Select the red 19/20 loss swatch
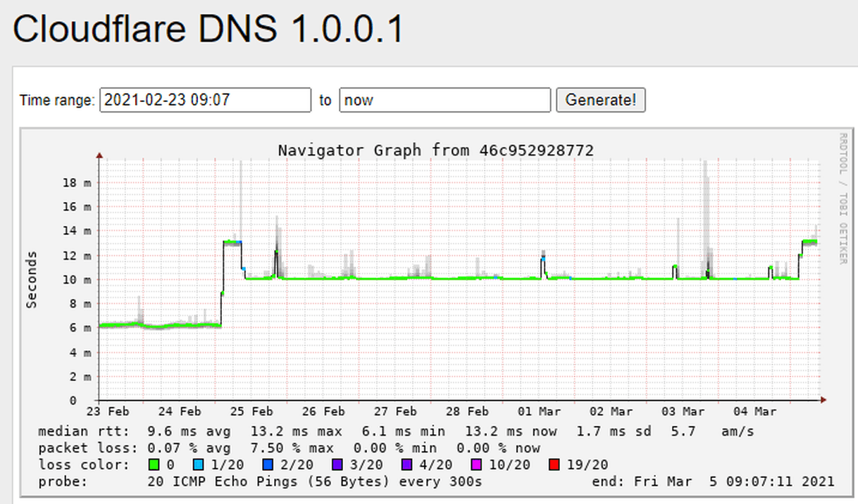Screen dimensions: 858x504 [555, 465]
